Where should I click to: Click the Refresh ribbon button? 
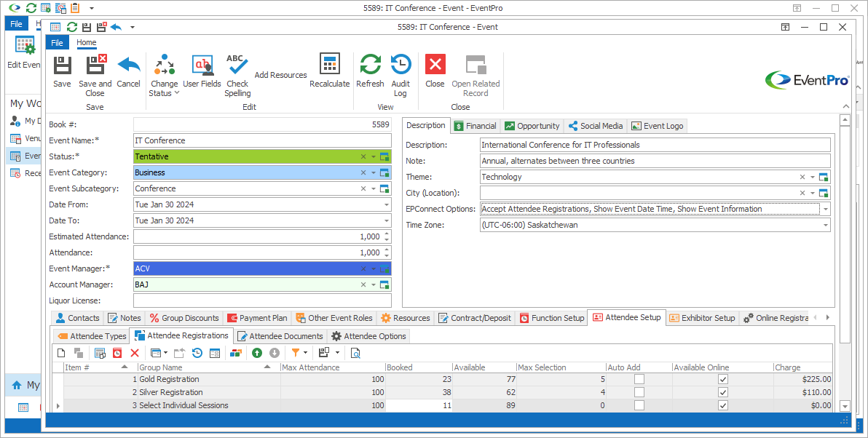click(x=370, y=71)
